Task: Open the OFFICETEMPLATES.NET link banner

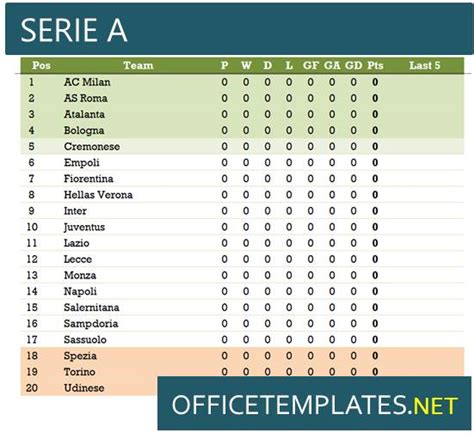Action: 314,403
